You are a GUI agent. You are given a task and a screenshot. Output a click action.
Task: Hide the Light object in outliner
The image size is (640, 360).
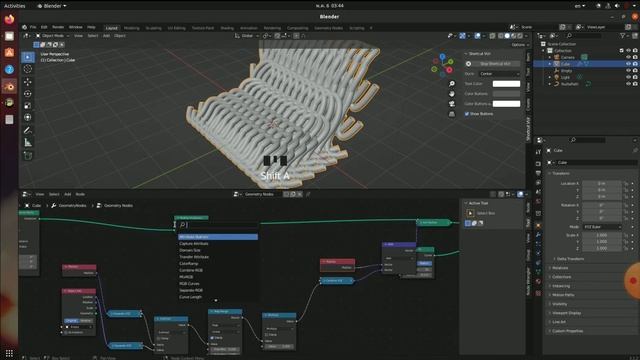(x=629, y=77)
